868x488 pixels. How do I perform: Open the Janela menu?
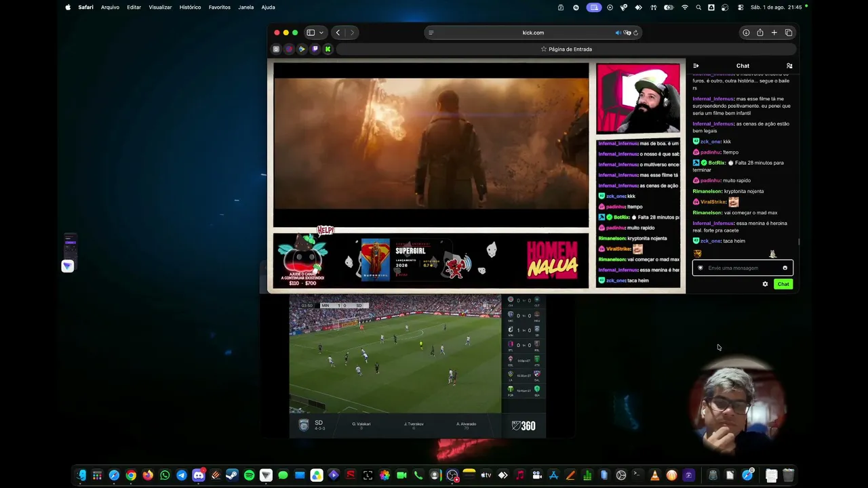(x=246, y=7)
